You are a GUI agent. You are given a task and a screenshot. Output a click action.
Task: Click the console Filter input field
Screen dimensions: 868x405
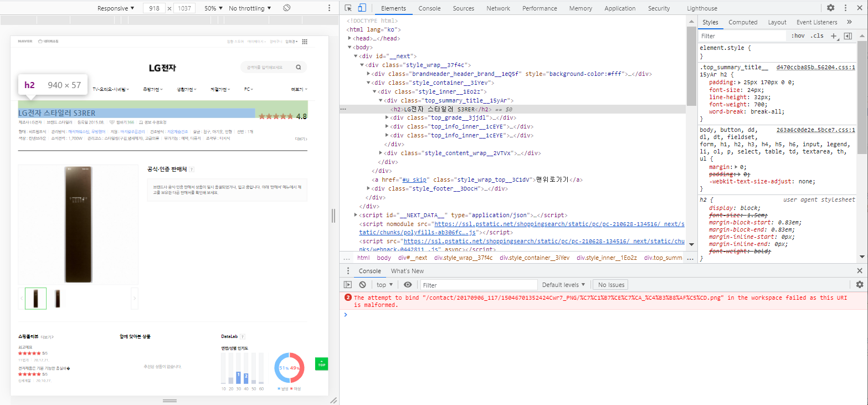(x=479, y=285)
